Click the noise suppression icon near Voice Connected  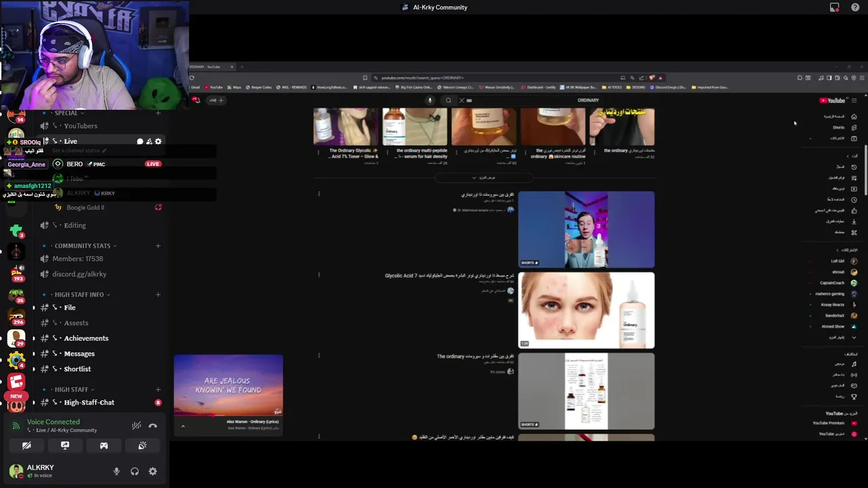[136, 426]
